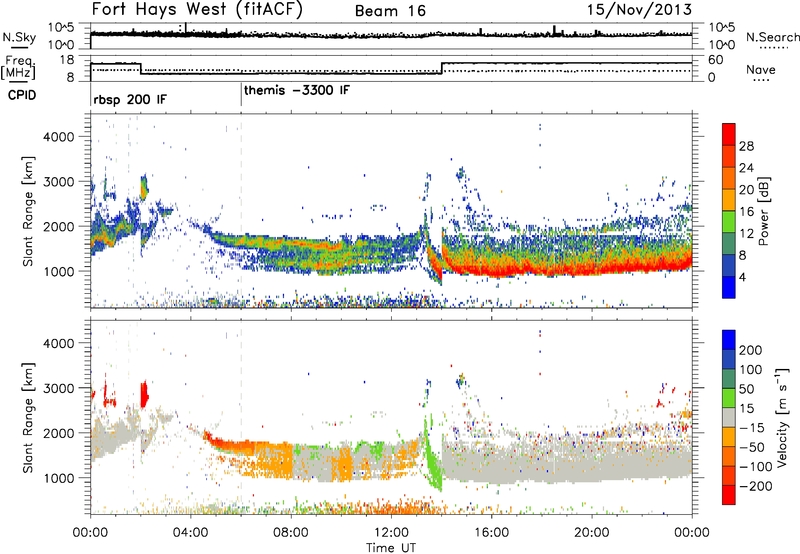The image size is (800, 554).
Task: Click the 'Freq. [MHz]' label
Action: 18,67
